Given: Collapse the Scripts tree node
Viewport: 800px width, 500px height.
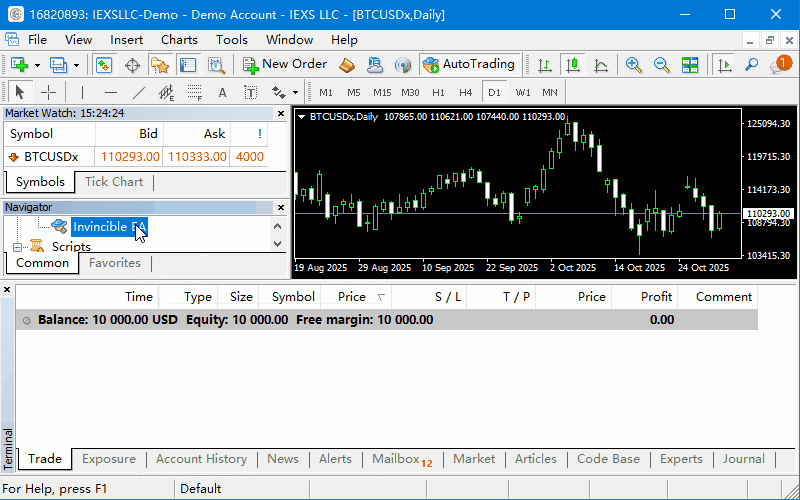Looking at the screenshot, I should point(18,247).
